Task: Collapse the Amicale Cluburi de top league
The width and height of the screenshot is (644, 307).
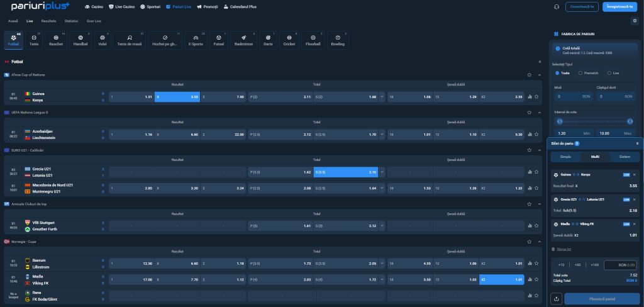Action: [x=539, y=204]
